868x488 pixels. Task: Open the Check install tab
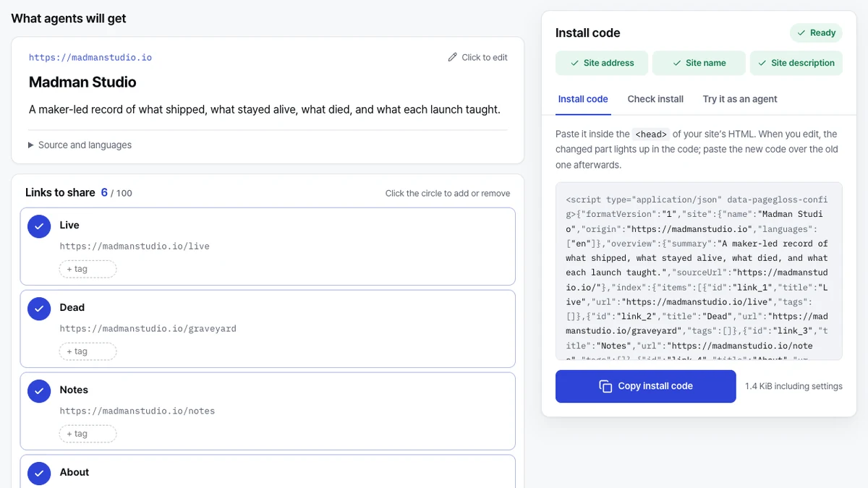(655, 99)
